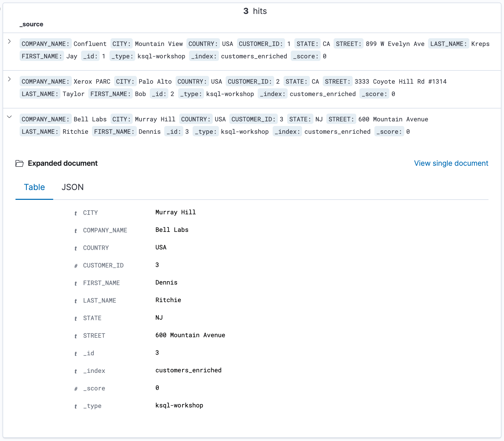Collapse the Bell Labs document row
The width and height of the screenshot is (504, 441).
coord(10,117)
